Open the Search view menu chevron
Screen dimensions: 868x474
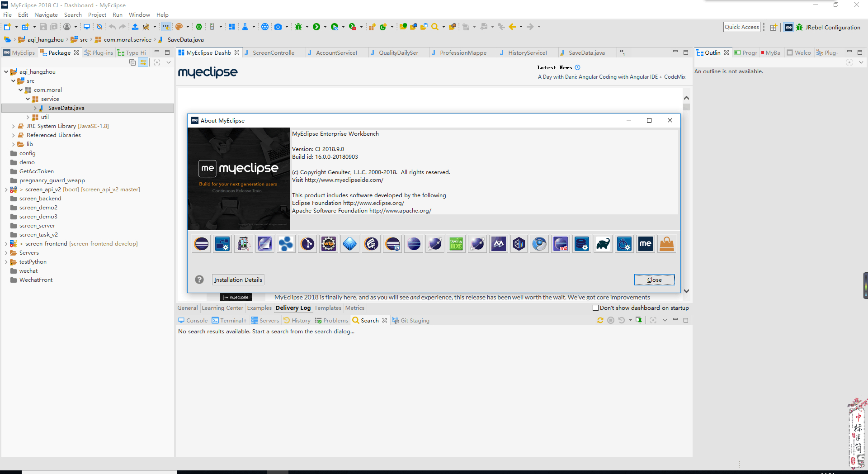coord(665,320)
